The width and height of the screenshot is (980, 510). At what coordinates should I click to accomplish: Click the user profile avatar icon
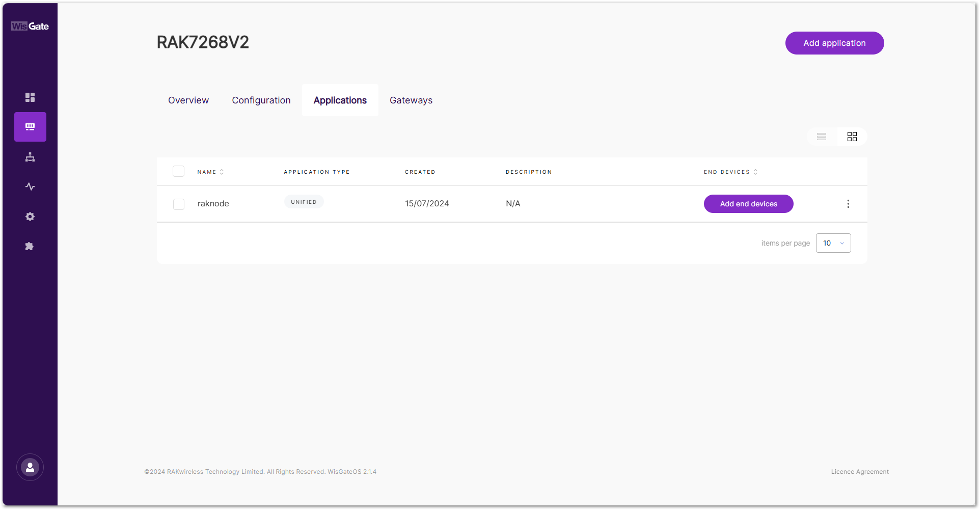pyautogui.click(x=30, y=467)
